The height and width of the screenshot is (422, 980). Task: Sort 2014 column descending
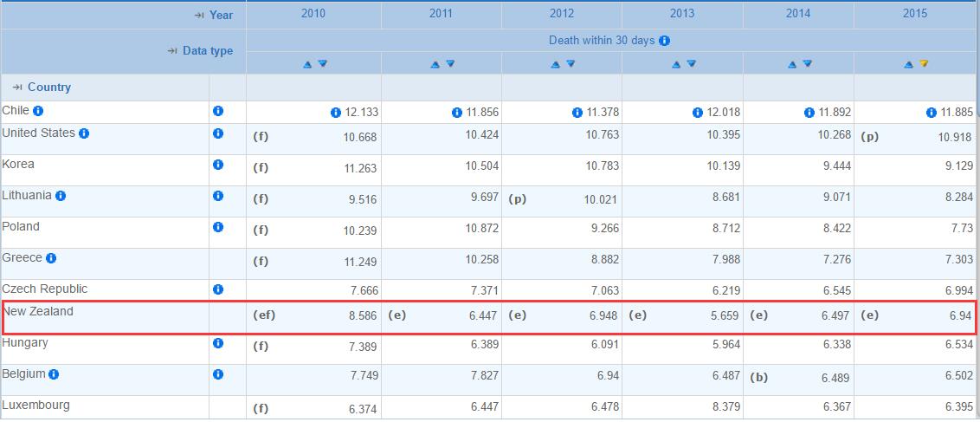click(808, 64)
